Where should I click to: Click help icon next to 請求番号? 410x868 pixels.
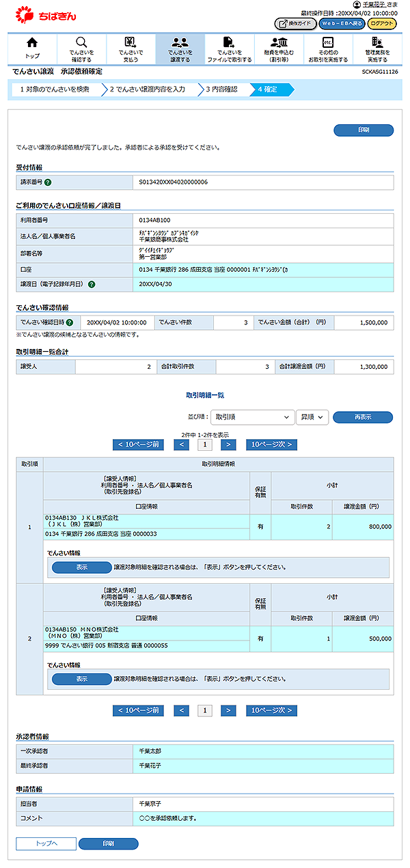click(x=49, y=182)
